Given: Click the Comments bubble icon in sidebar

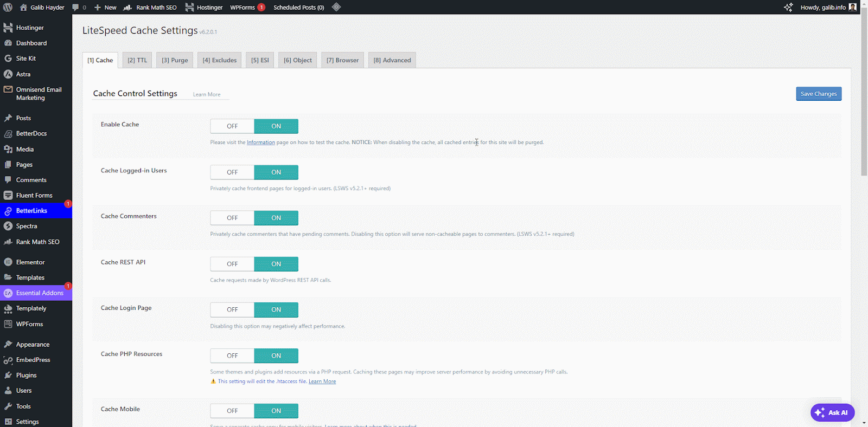Looking at the screenshot, I should pyautogui.click(x=8, y=180).
